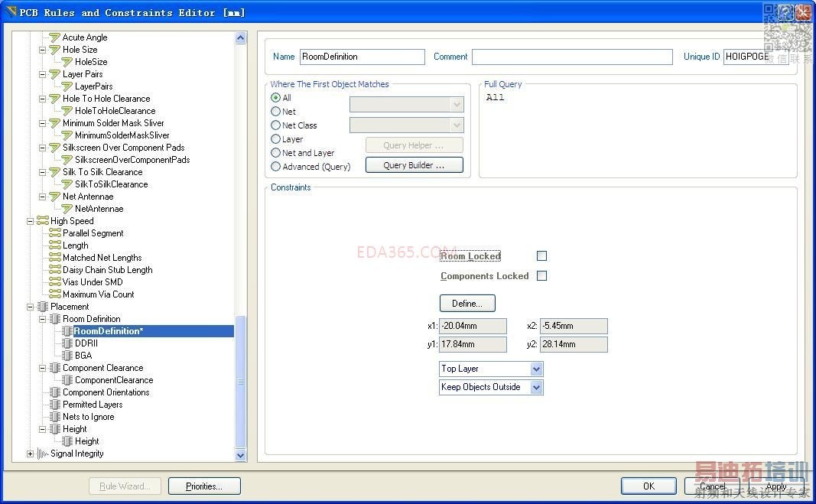Click the BGA room rule icon
Viewport: 816px width, 504px height.
[x=67, y=356]
